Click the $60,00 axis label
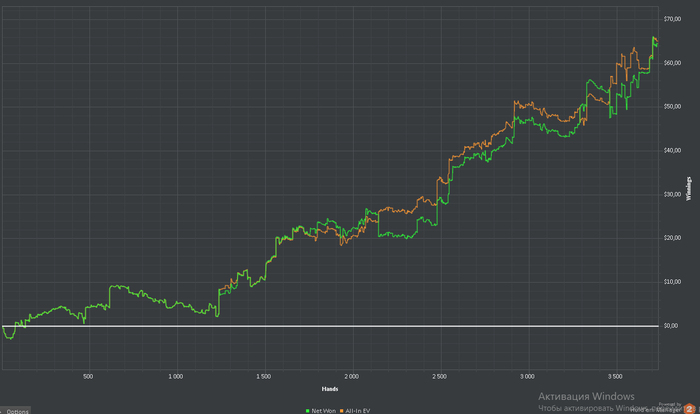The image size is (700, 414). (x=672, y=63)
